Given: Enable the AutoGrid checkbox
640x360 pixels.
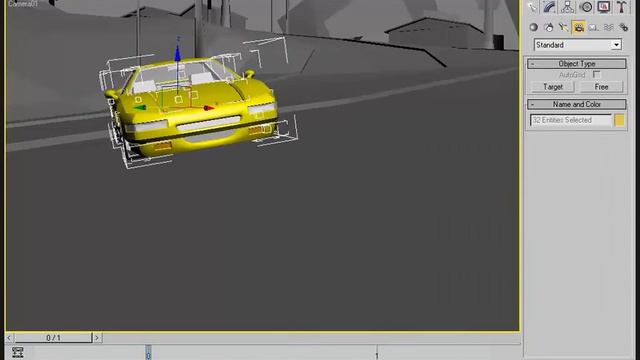Looking at the screenshot, I should pyautogui.click(x=597, y=75).
